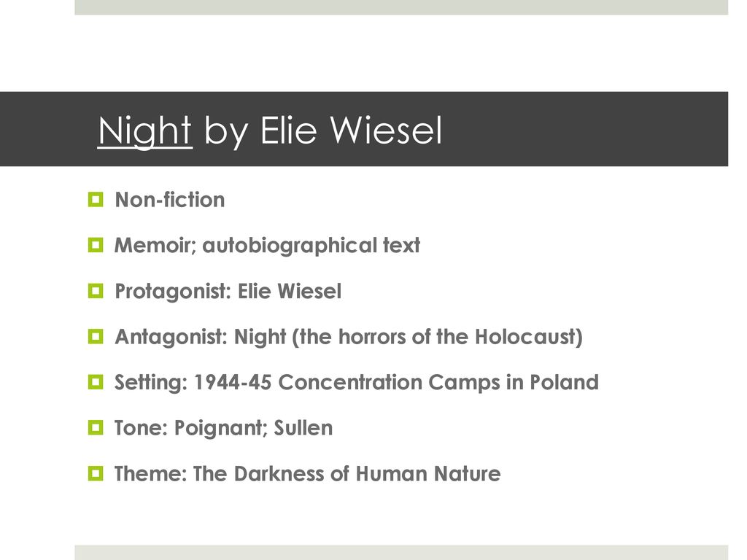Click the green bullet beside Non-fiction
The image size is (747, 560).
(x=96, y=200)
